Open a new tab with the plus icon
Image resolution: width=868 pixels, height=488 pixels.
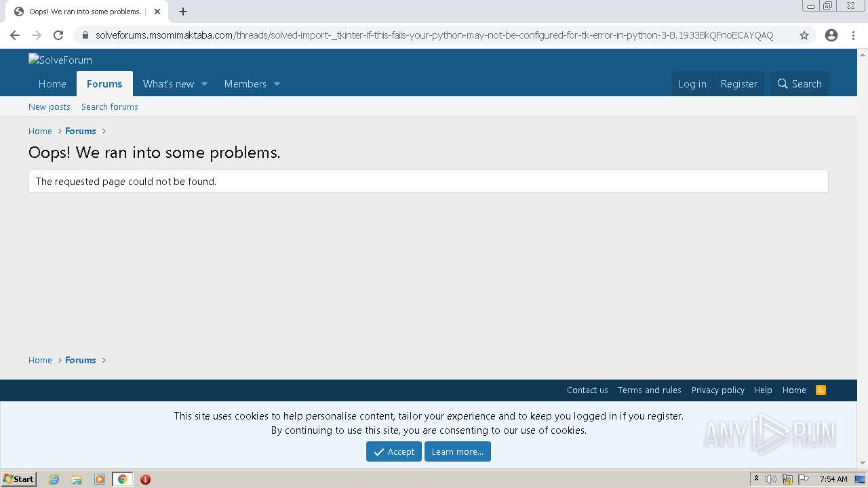183,12
